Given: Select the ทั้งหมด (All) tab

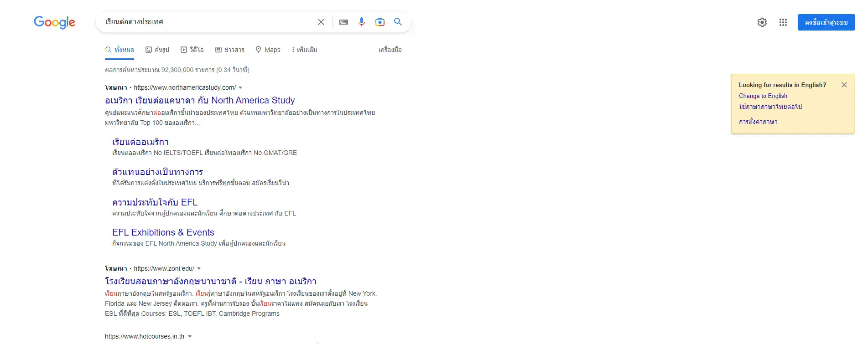Looking at the screenshot, I should pyautogui.click(x=120, y=50).
